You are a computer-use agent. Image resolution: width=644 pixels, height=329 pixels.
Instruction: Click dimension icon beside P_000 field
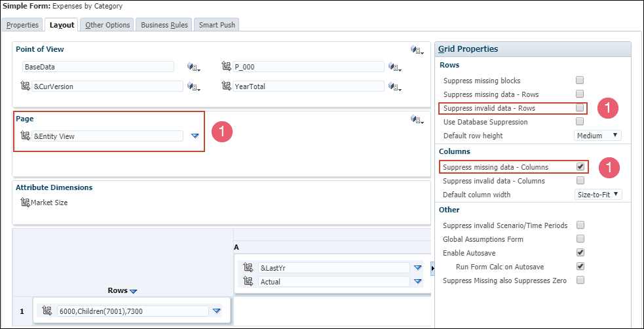(226, 67)
